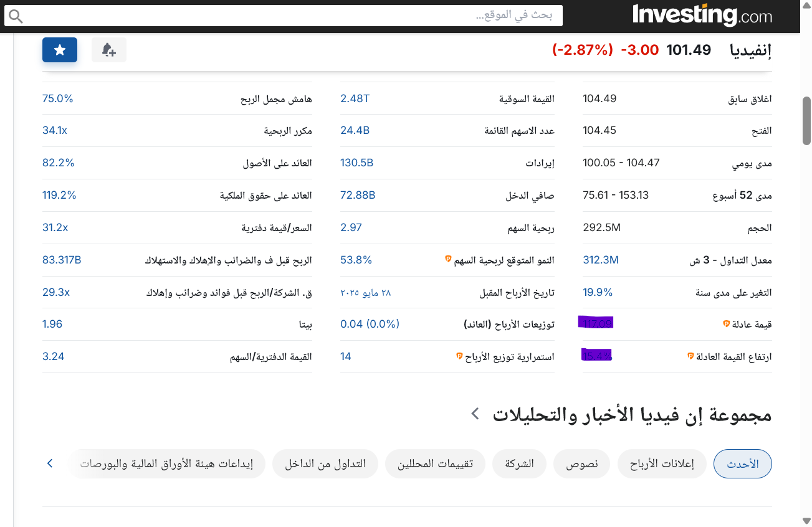
Task: Click return on equity value 119.2%
Action: click(59, 196)
